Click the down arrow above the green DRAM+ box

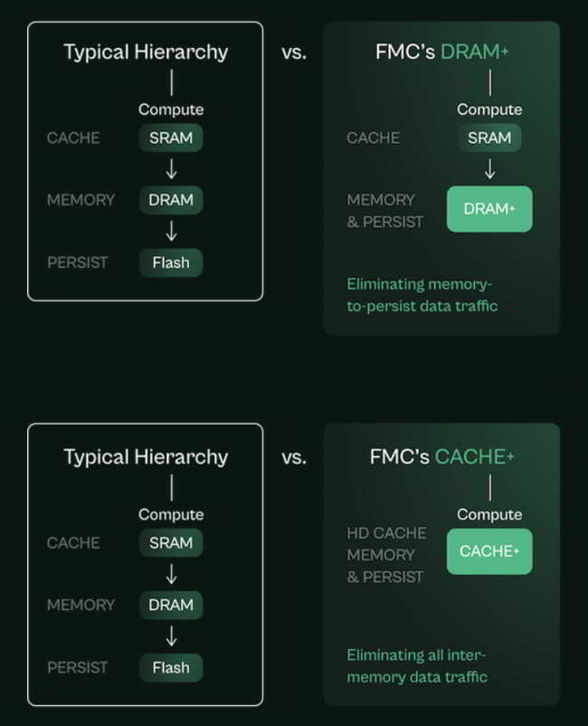pyautogui.click(x=489, y=169)
